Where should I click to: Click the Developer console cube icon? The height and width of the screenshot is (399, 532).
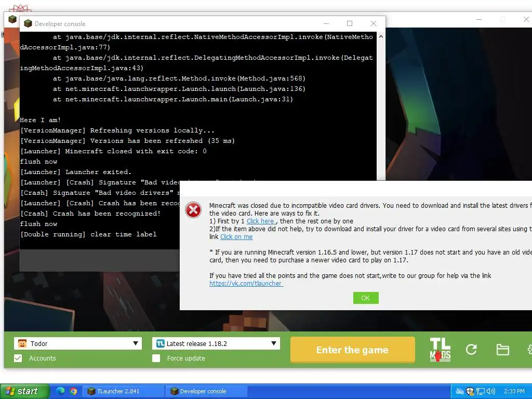click(28, 23)
